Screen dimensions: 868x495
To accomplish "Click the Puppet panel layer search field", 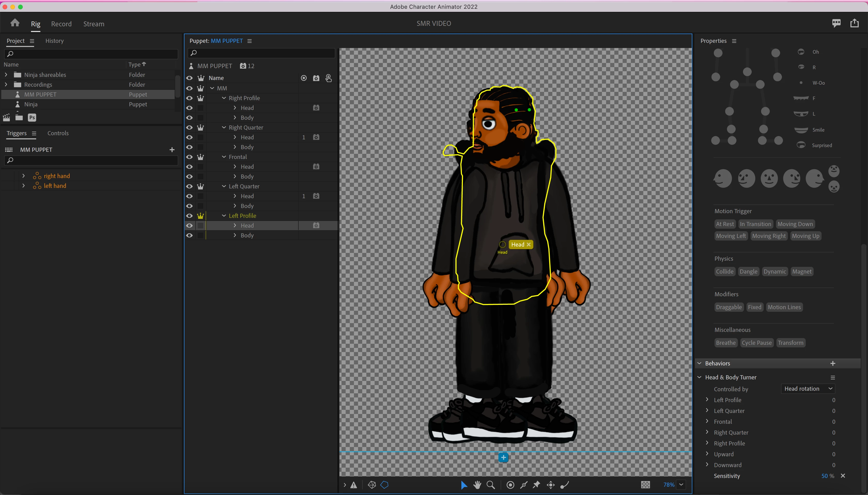I will tap(261, 53).
